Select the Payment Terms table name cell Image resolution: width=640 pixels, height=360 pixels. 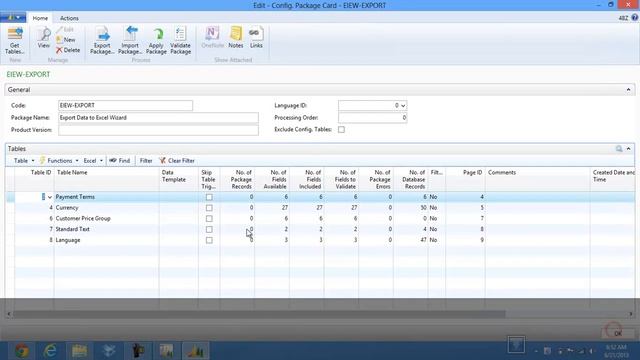coord(107,197)
